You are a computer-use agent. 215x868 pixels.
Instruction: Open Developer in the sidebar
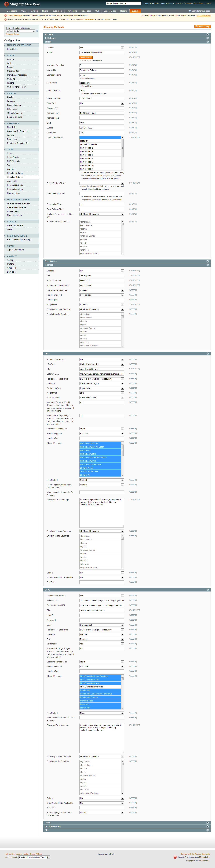click(11, 272)
